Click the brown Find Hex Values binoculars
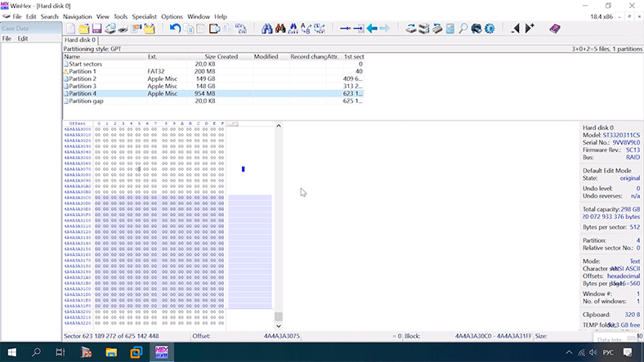 pyautogui.click(x=280, y=29)
